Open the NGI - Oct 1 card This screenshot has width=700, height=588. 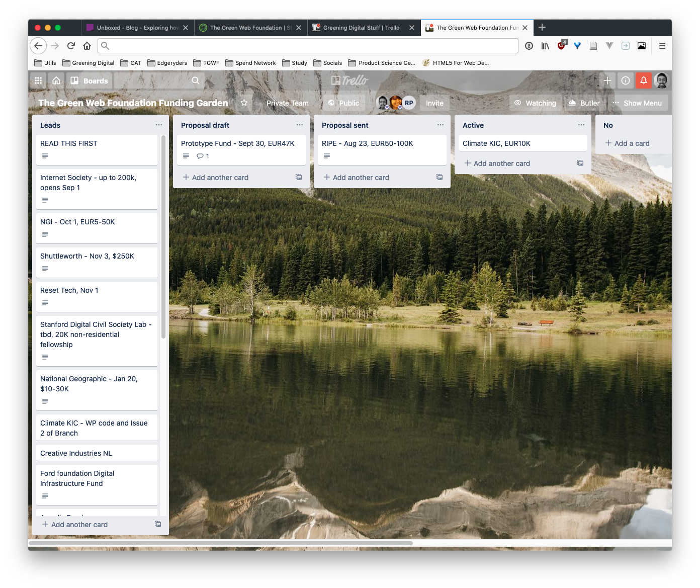97,228
